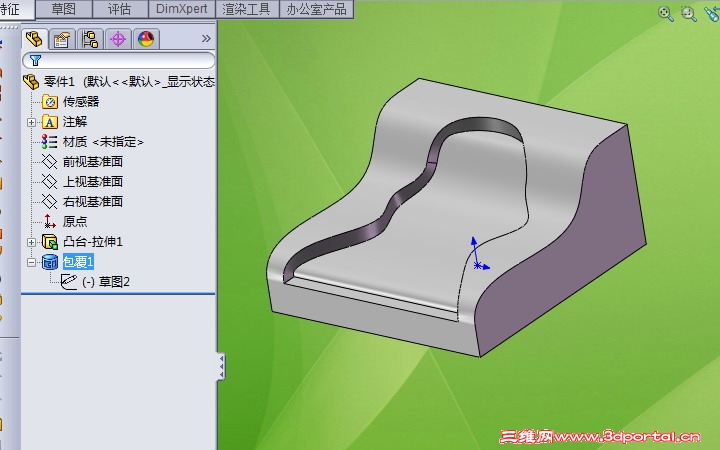Click the 凸台-拉伸1 feature icon

pos(50,242)
